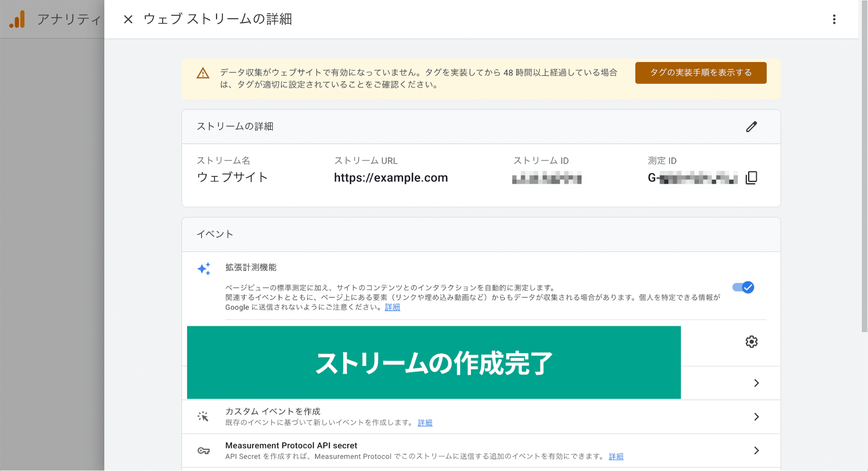868x471 pixels.
Task: Open the 詳細 link under enhanced measurement
Action: 393,307
